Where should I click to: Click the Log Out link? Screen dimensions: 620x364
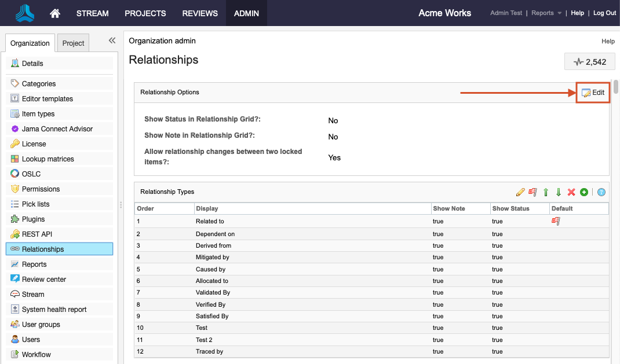(604, 13)
